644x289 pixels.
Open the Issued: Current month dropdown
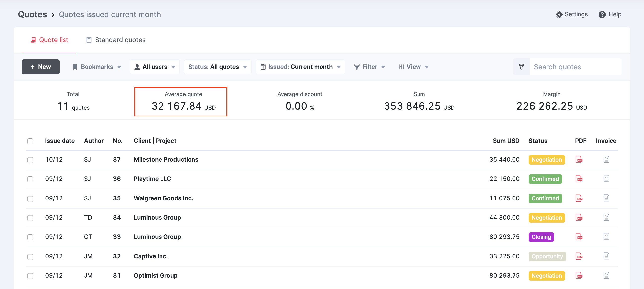pos(300,67)
